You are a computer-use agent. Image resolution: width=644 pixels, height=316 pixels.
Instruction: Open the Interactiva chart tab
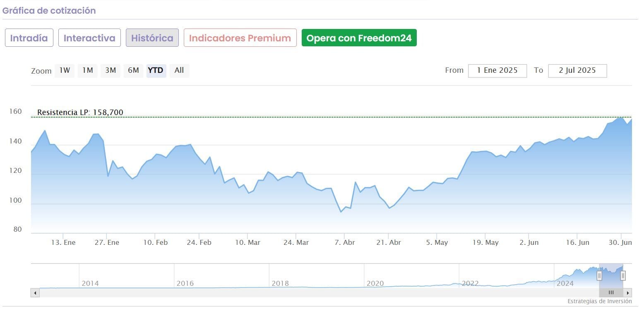[89, 38]
